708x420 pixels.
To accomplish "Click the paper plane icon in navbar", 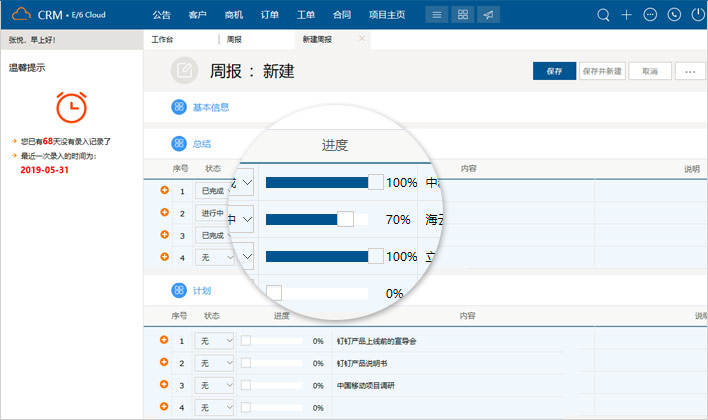I will pos(487,15).
